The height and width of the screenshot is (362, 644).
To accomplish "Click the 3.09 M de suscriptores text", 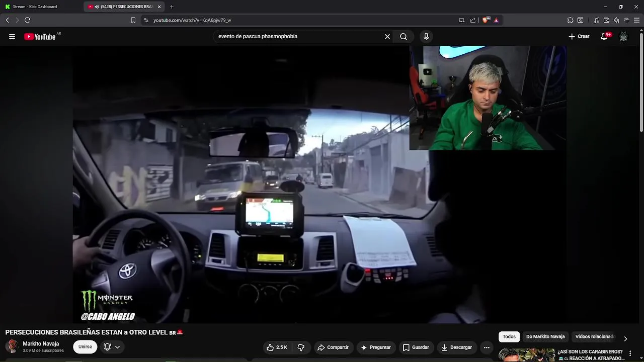I will [x=43, y=350].
